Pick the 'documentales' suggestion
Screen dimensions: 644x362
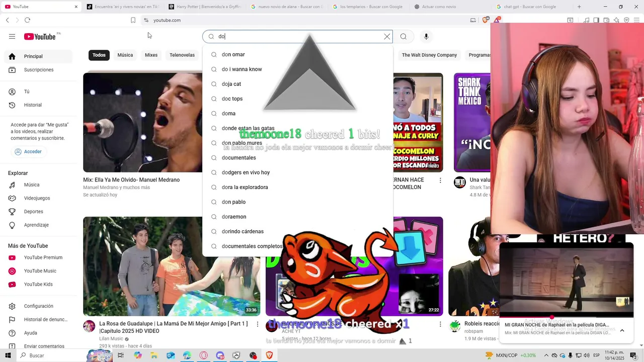(298, 158)
